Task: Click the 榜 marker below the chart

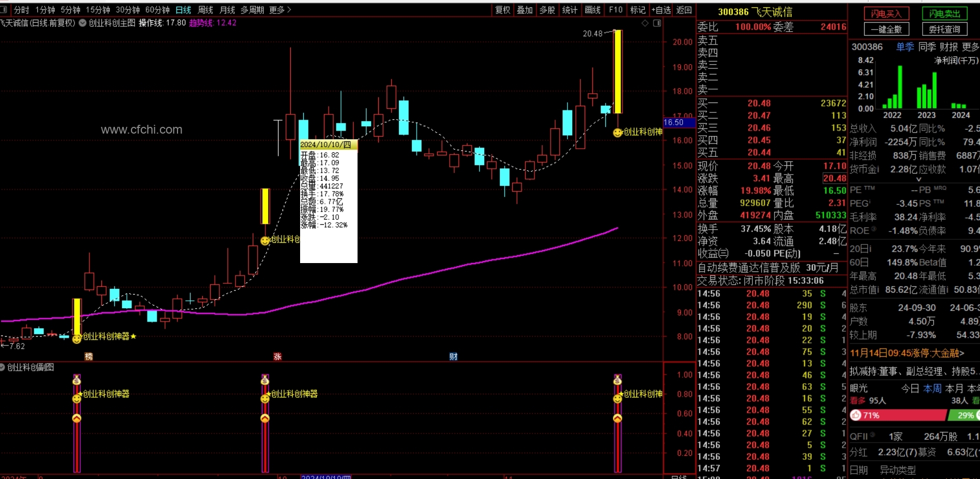Action: tap(88, 357)
